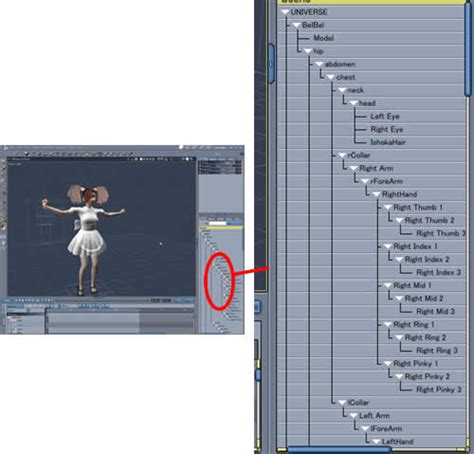474x454 pixels.
Task: Collapse the Right Mid 2 triangle
Action: [x=399, y=298]
